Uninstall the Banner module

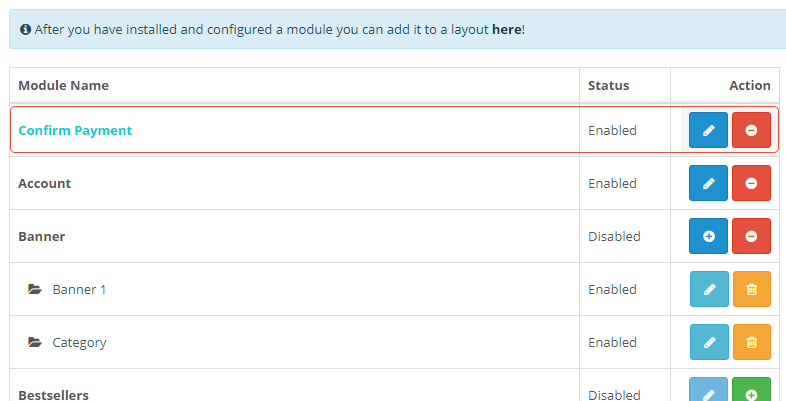751,236
